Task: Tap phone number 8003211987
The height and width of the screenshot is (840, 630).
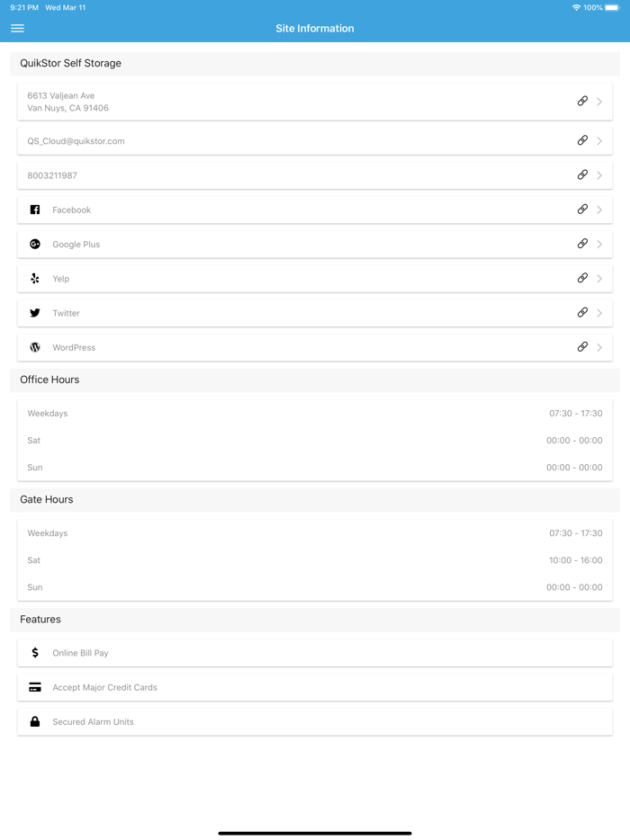Action: (52, 175)
